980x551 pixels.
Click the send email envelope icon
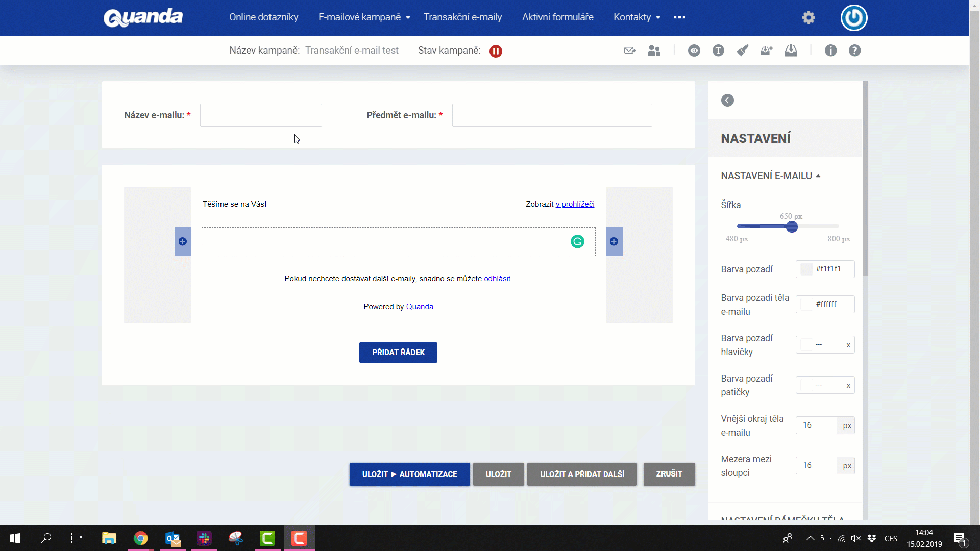pos(630,51)
